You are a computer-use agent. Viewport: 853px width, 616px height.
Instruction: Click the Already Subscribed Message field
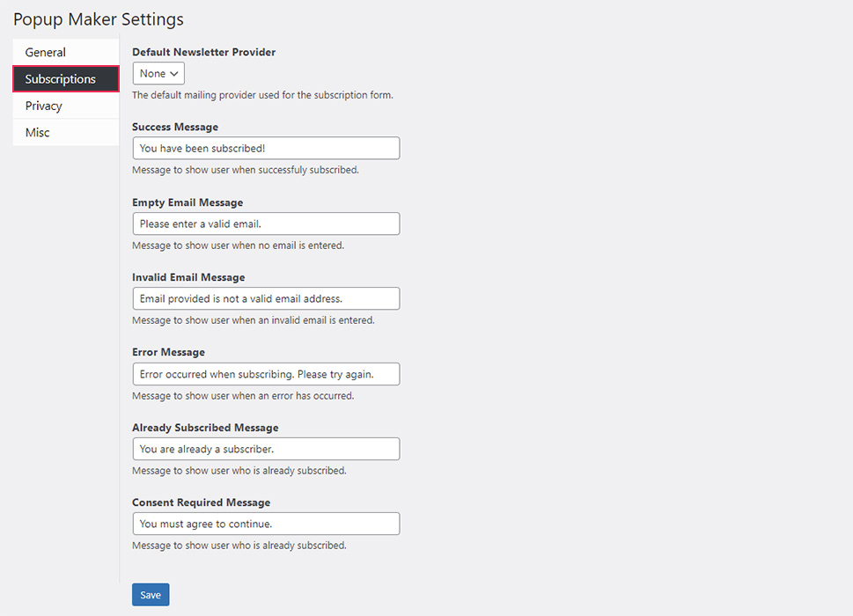coord(265,449)
